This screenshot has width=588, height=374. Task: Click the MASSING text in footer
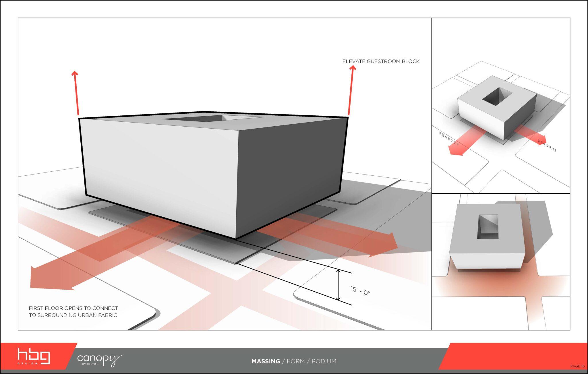tap(266, 361)
